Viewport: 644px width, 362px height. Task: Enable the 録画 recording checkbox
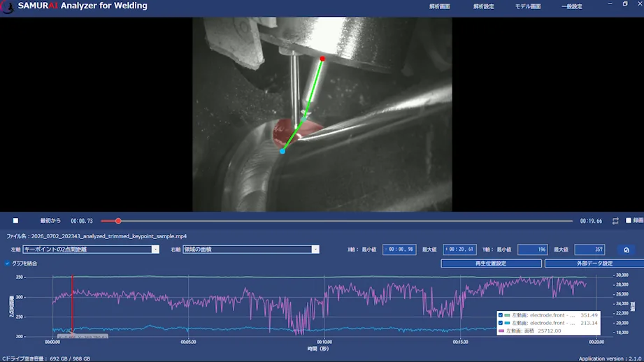pos(629,220)
